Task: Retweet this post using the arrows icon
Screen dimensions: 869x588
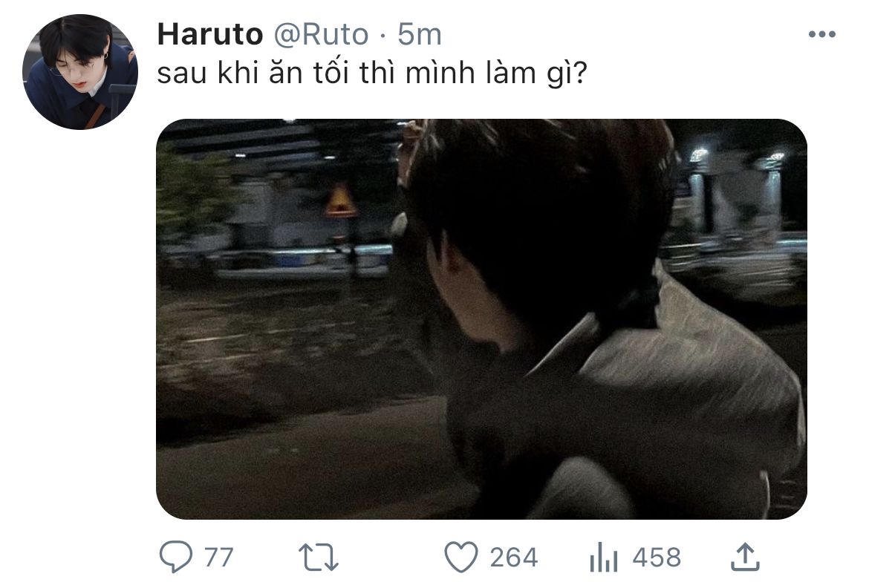Action: pyautogui.click(x=318, y=557)
